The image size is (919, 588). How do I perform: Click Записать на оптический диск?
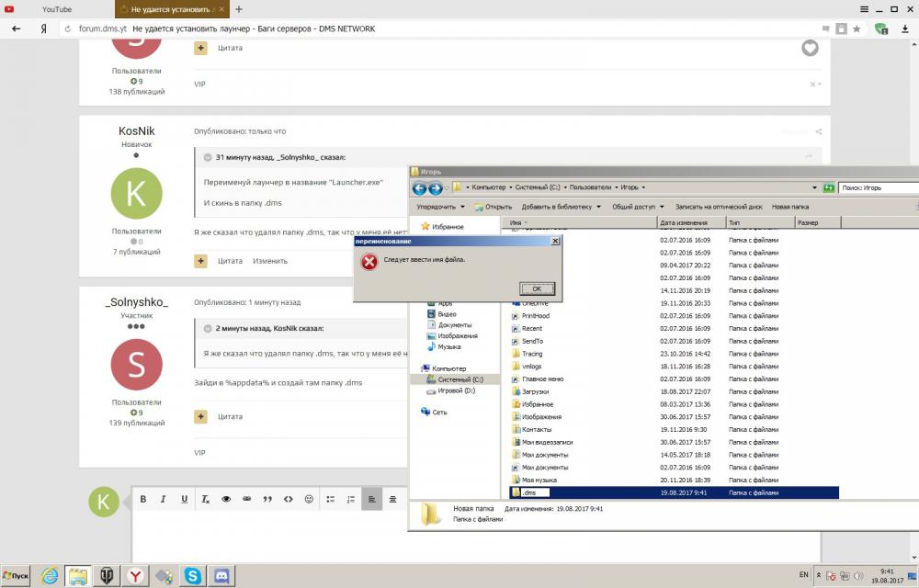pos(719,207)
